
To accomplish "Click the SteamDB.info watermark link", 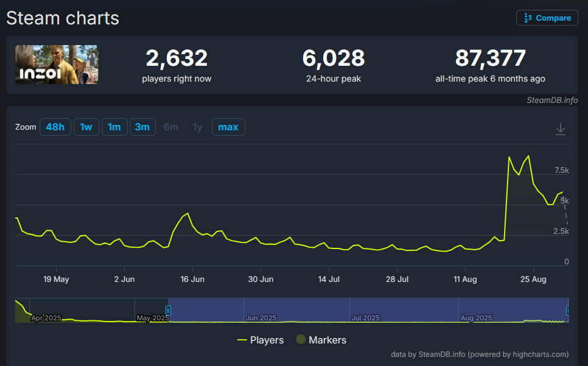I will point(552,100).
